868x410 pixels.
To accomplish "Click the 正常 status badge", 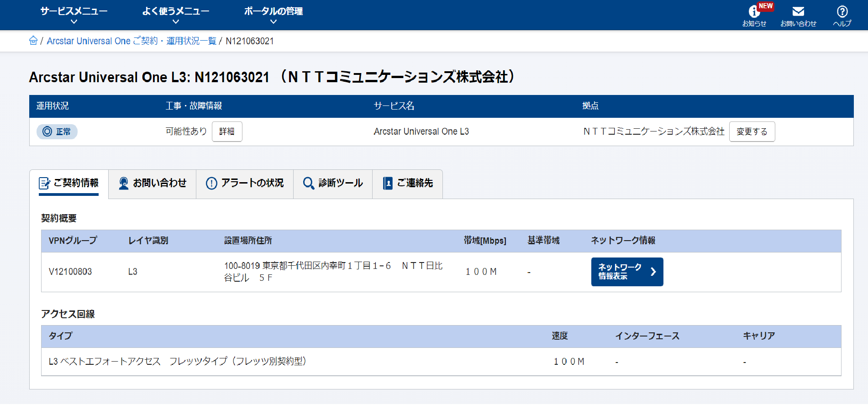I will tap(57, 131).
